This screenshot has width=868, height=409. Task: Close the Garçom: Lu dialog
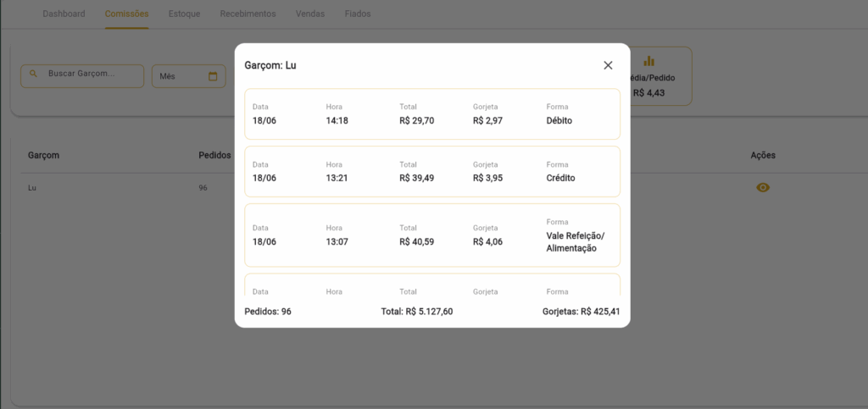[x=608, y=65]
